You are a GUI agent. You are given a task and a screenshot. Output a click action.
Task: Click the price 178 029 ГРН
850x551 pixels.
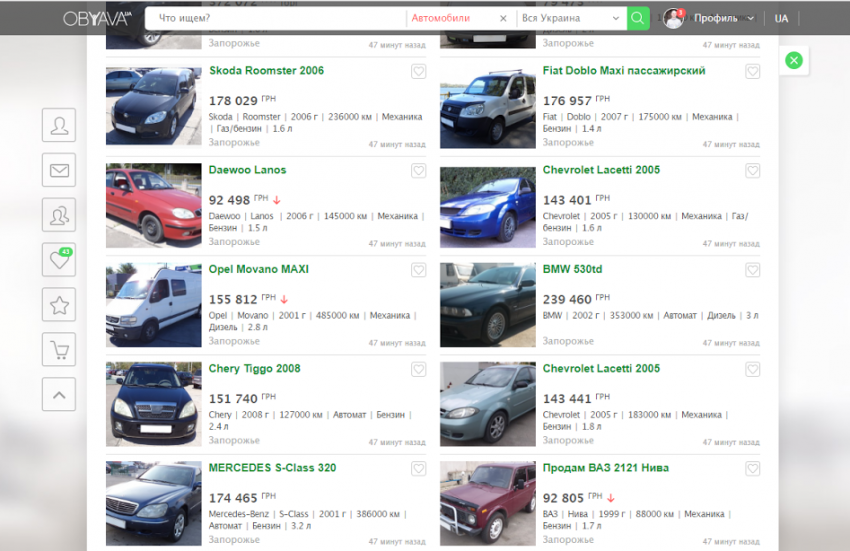[242, 100]
